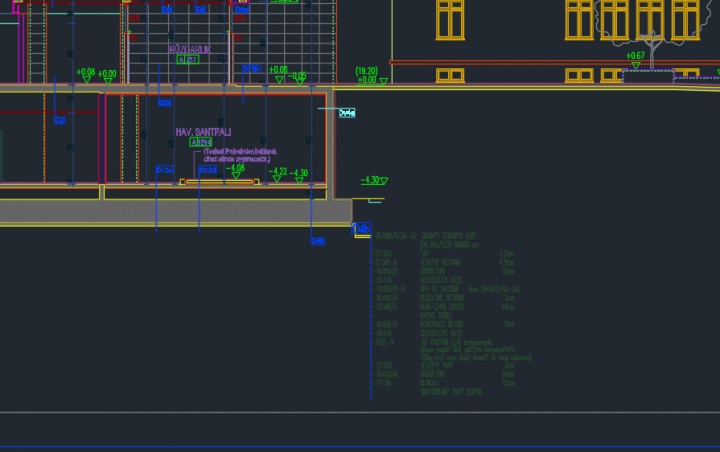720x452 pixels.
Task: Select the purple note text below HAV. SANTRALI
Action: 240,155
